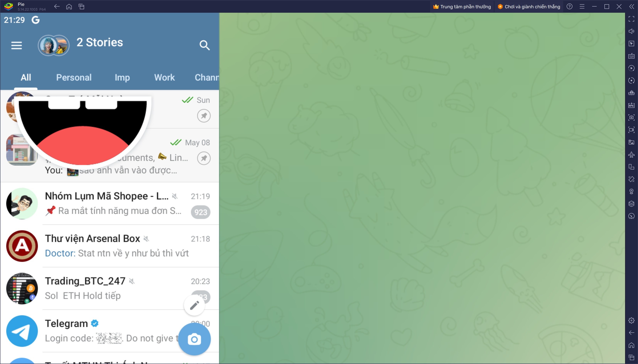638x364 pixels.
Task: Open the hamburger menu icon
Action: pyautogui.click(x=17, y=45)
